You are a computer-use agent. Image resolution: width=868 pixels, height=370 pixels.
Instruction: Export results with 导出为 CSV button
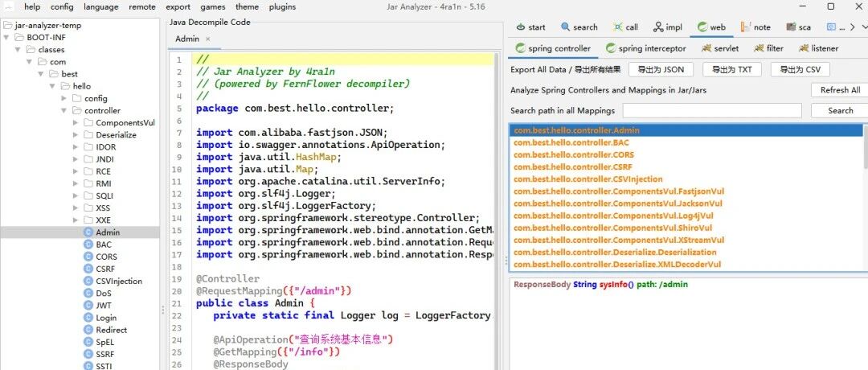[800, 69]
